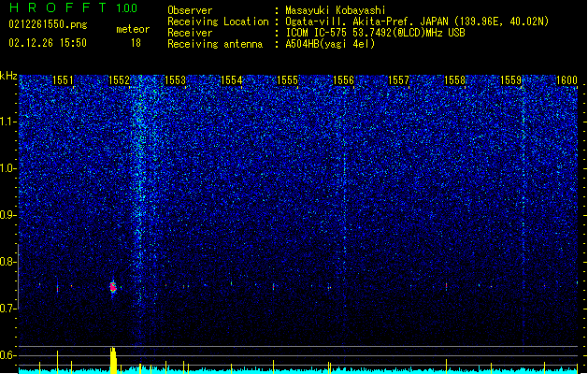588x374 pixels.
Task: Click the 1559 time marker
Action: 511,80
